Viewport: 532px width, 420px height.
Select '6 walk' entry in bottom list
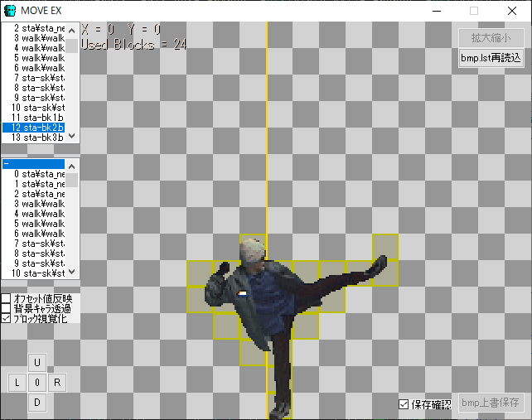[x=33, y=234]
